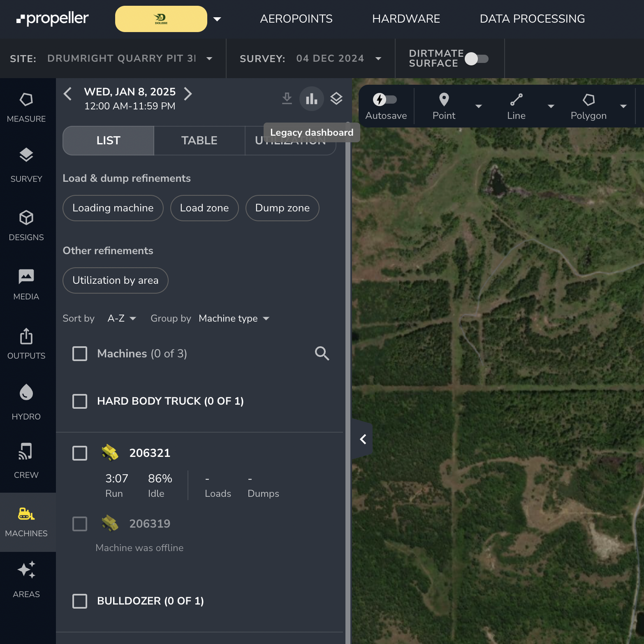
Task: Open Legacy dashboard bar chart icon
Action: pos(311,99)
